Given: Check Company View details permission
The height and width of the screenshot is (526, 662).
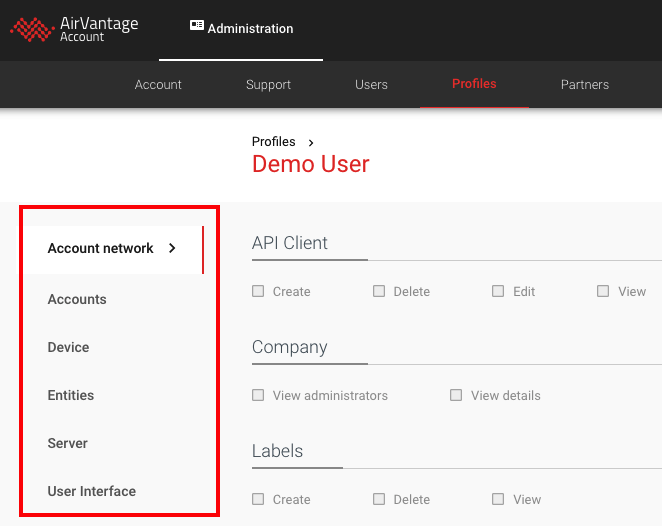Looking at the screenshot, I should pyautogui.click(x=456, y=395).
